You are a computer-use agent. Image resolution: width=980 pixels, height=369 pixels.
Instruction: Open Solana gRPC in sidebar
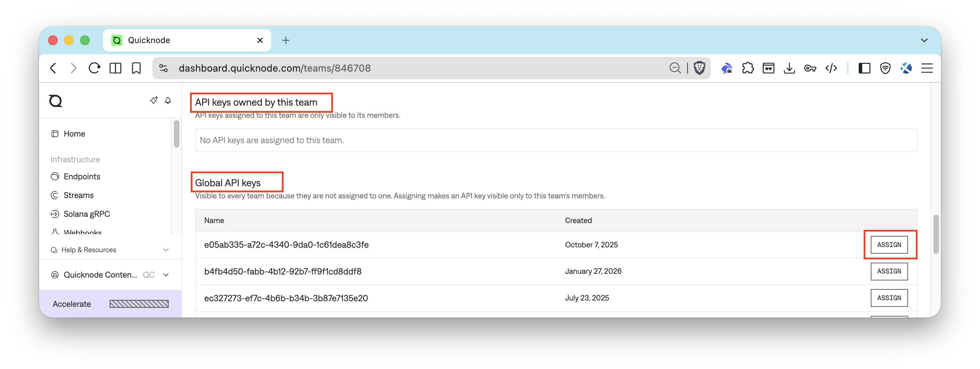click(80, 214)
